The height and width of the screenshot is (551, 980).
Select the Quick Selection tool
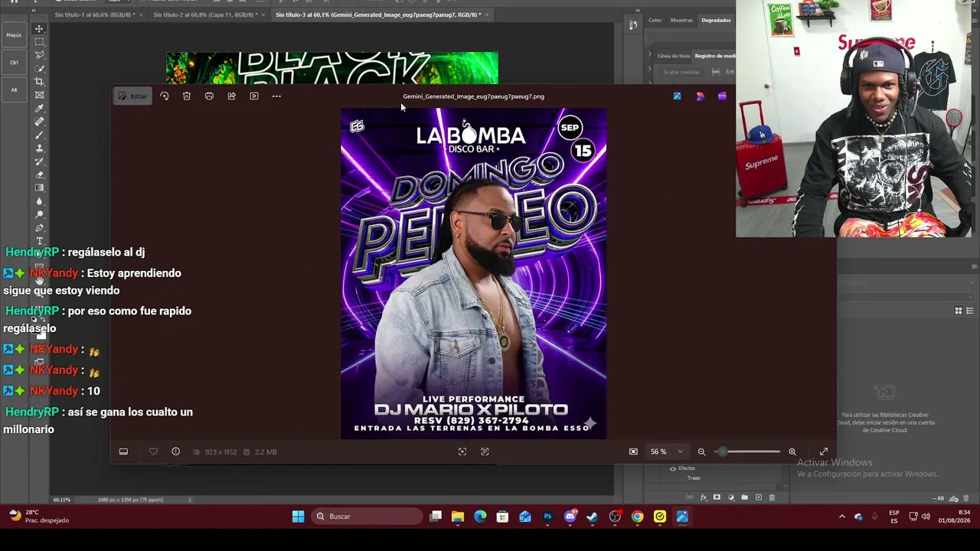tap(39, 68)
